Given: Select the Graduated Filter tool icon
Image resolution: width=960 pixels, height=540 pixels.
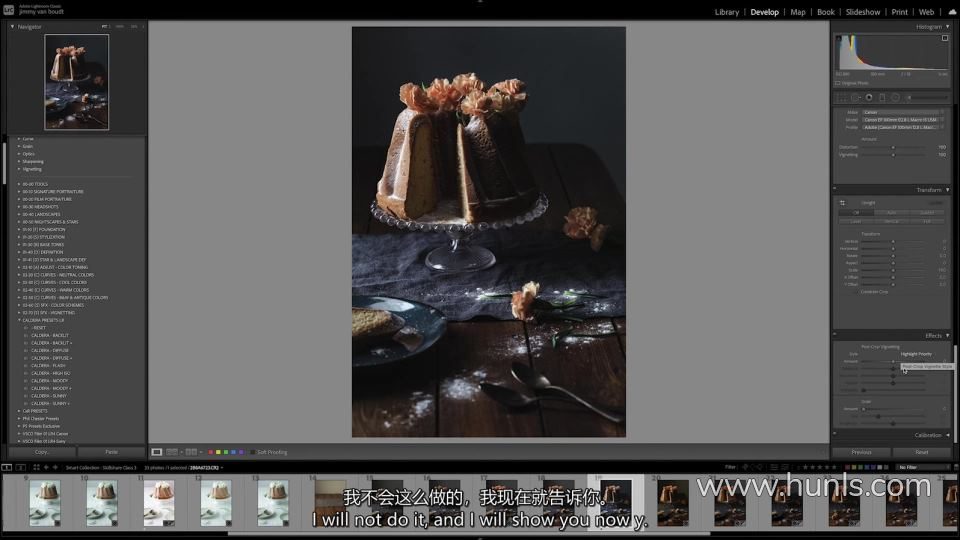Looking at the screenshot, I should coord(882,97).
